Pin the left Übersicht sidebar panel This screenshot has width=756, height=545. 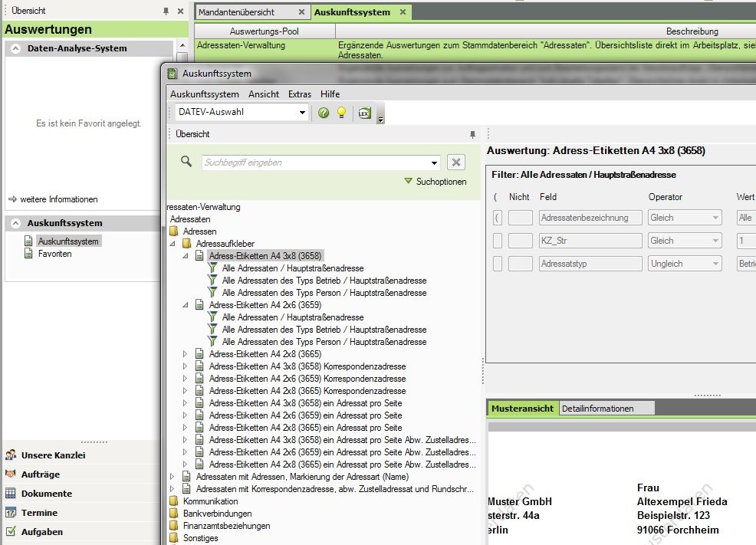[166, 11]
